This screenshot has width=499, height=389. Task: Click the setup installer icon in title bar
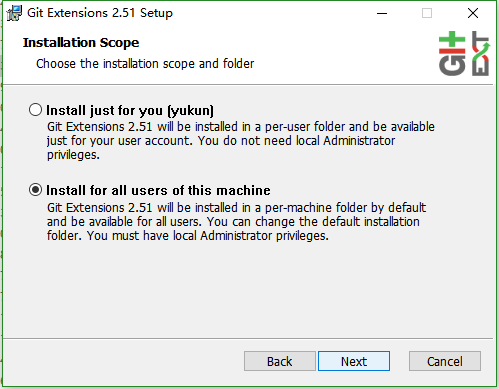pyautogui.click(x=14, y=13)
